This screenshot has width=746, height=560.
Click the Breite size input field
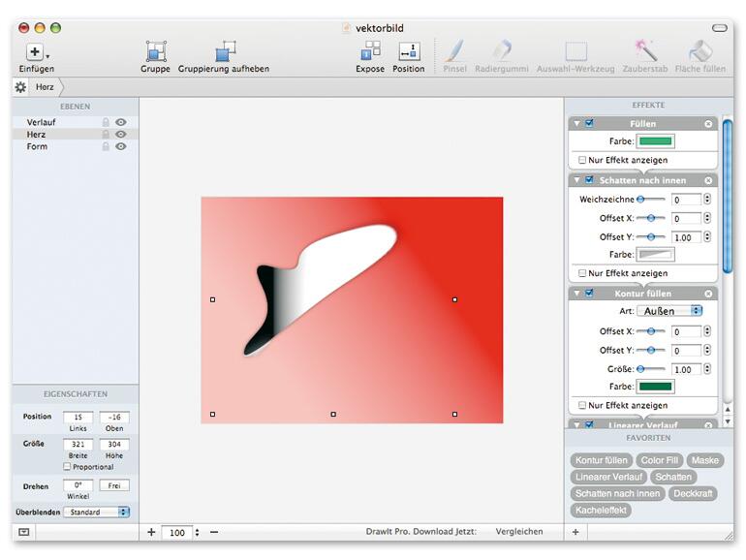pos(78,444)
